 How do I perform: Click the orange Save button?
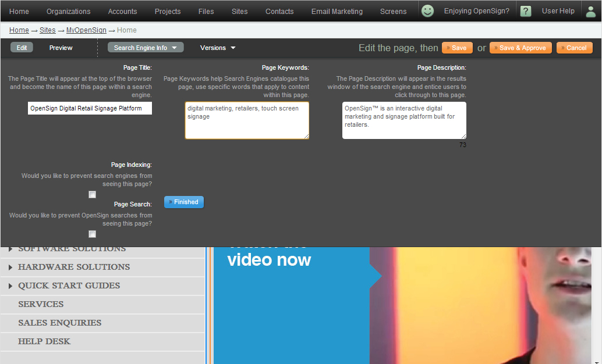coord(457,48)
